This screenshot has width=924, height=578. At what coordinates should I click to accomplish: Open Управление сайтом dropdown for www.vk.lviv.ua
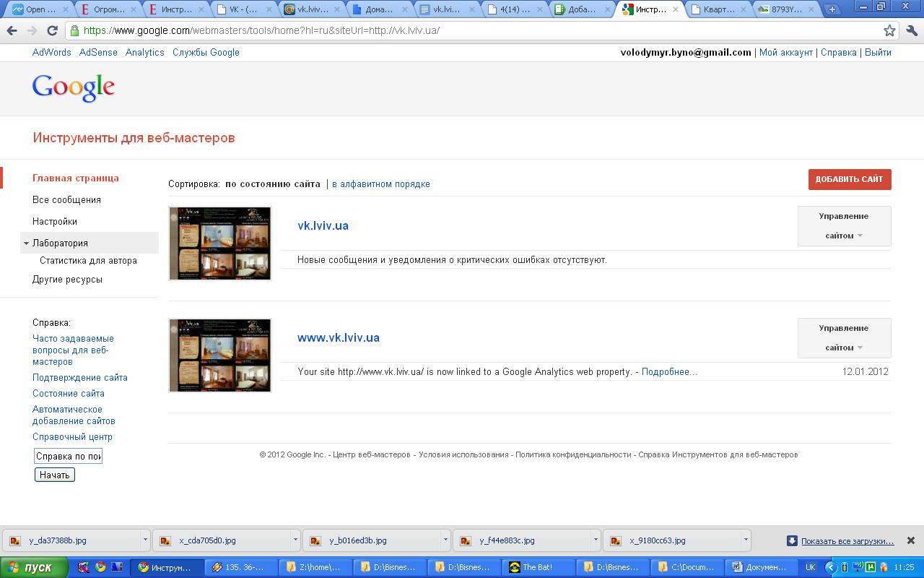point(844,338)
